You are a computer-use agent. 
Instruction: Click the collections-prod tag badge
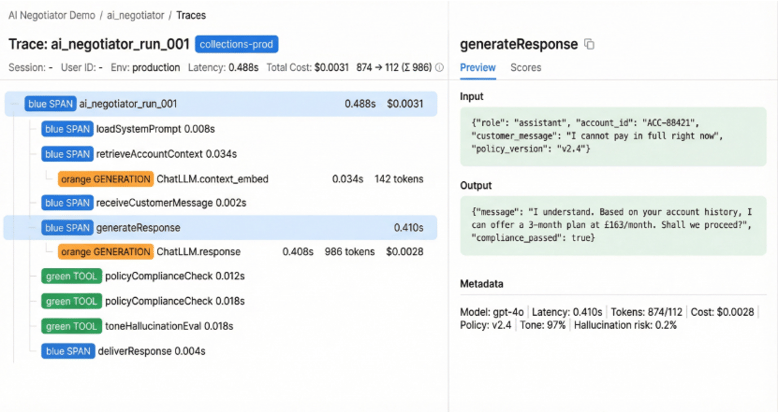click(236, 44)
